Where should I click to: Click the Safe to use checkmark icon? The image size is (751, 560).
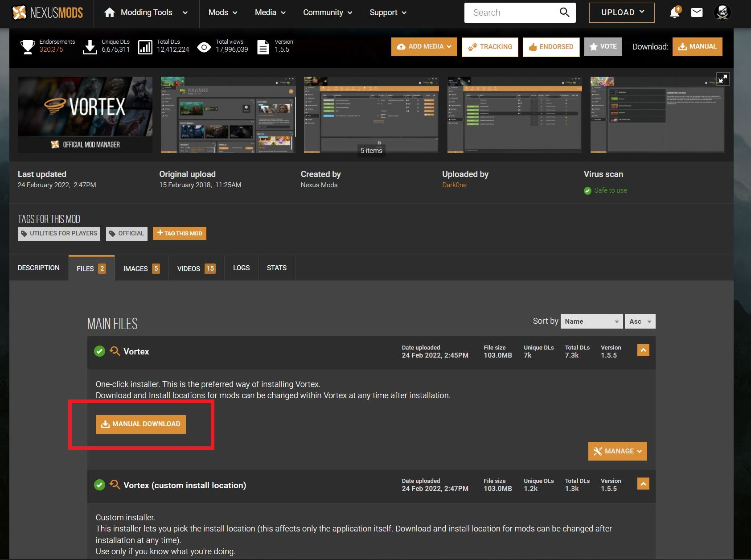(587, 191)
